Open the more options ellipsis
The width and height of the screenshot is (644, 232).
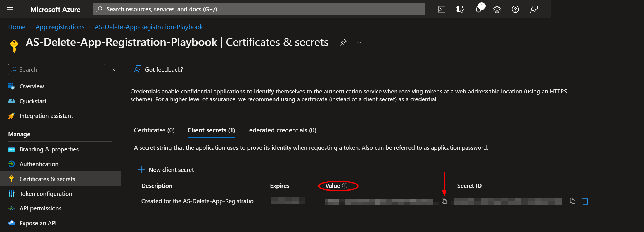coord(358,43)
